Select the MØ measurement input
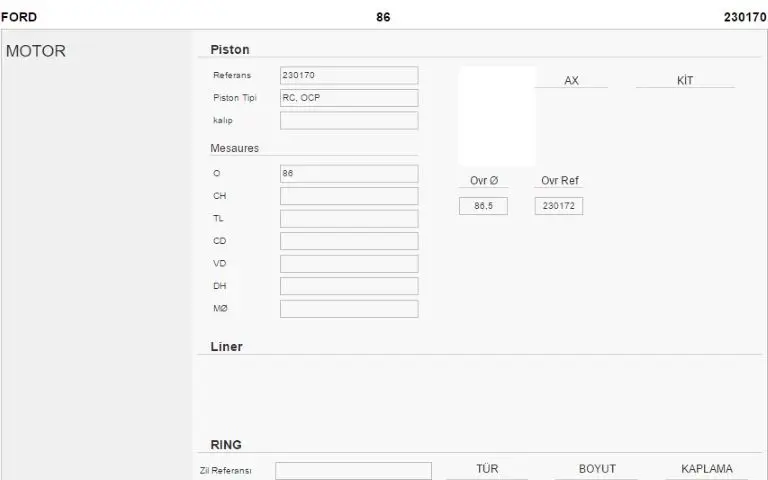 click(348, 309)
